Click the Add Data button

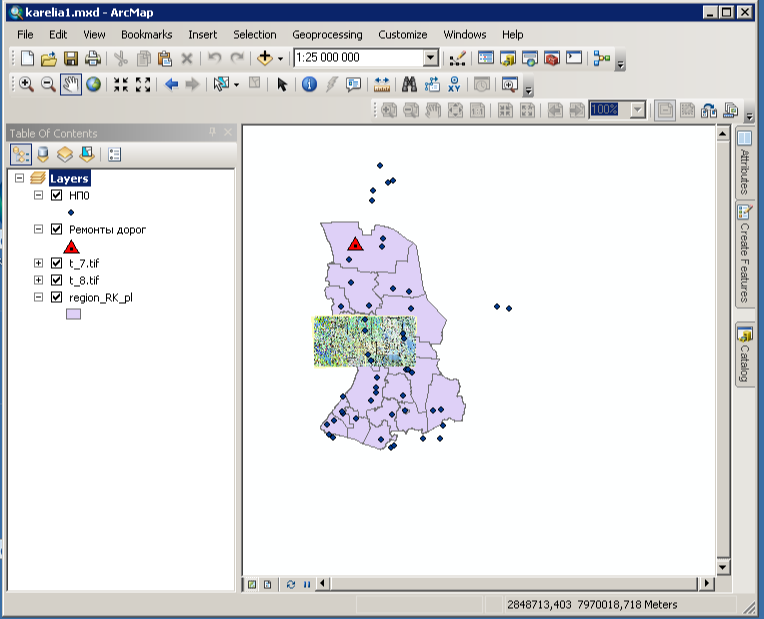tap(265, 59)
